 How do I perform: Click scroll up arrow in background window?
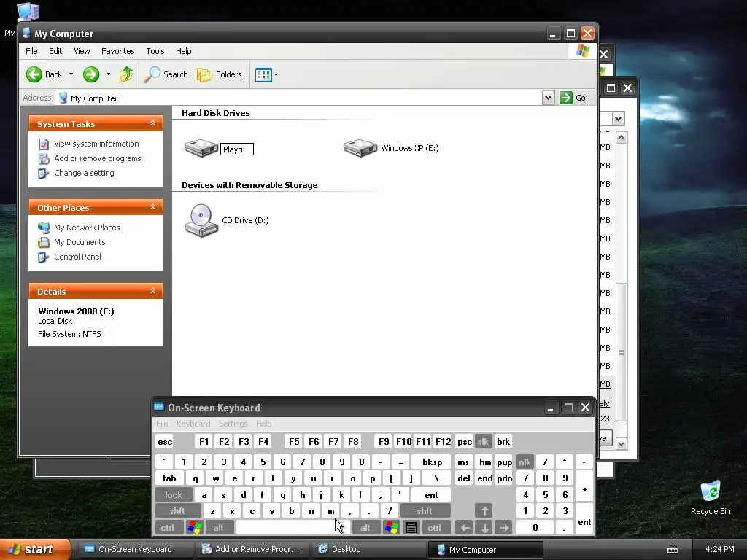click(622, 138)
